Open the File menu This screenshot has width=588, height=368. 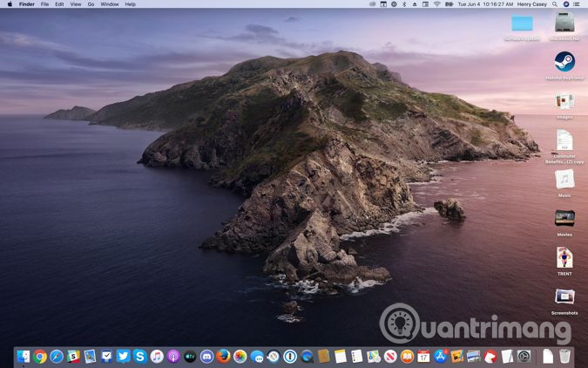(x=44, y=4)
